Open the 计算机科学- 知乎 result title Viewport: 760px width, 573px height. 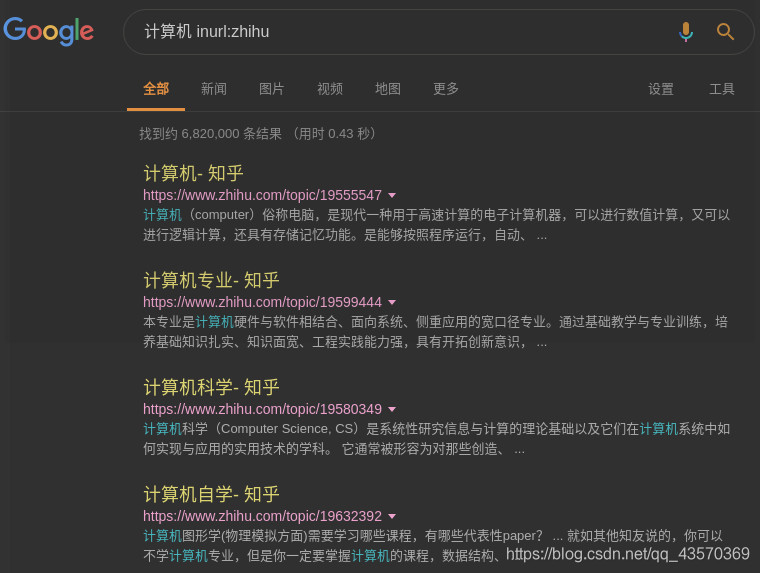pyautogui.click(x=211, y=387)
